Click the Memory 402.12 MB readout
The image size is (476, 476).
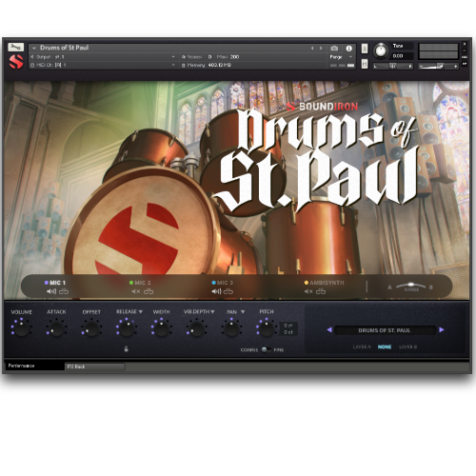coord(219,65)
